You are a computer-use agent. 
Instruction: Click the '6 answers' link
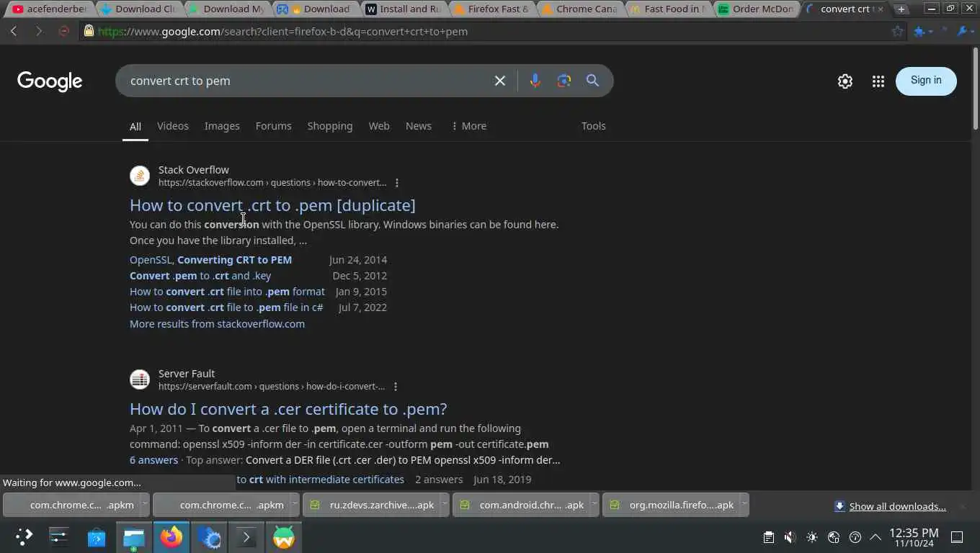[x=153, y=460]
